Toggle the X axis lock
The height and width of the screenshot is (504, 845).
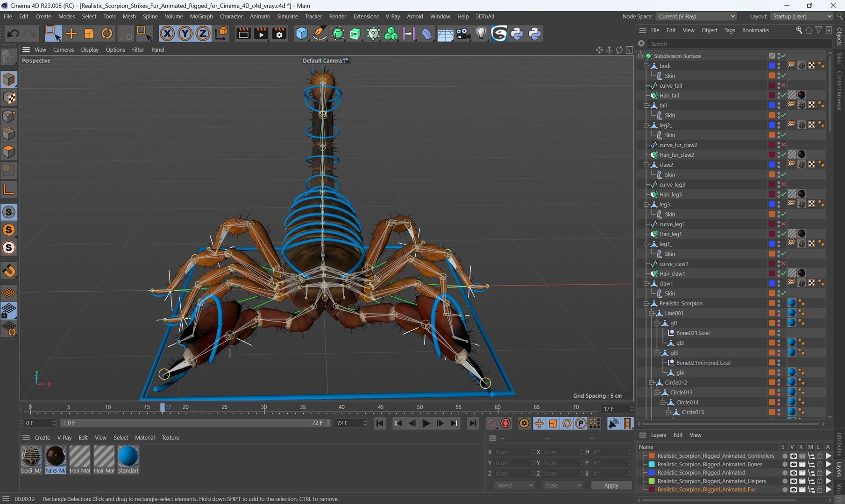(167, 34)
